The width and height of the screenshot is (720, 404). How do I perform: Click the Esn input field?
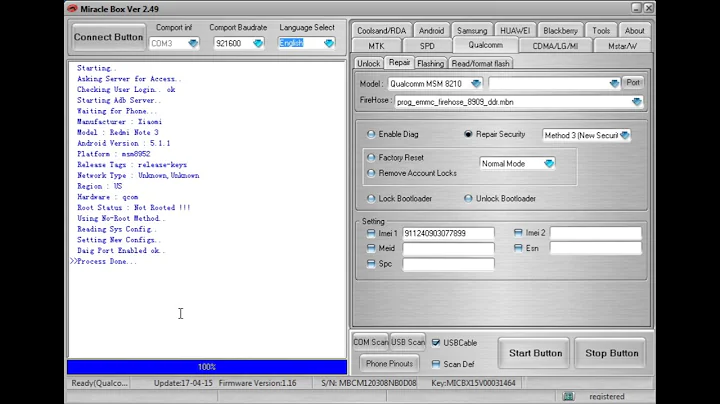pyautogui.click(x=596, y=248)
